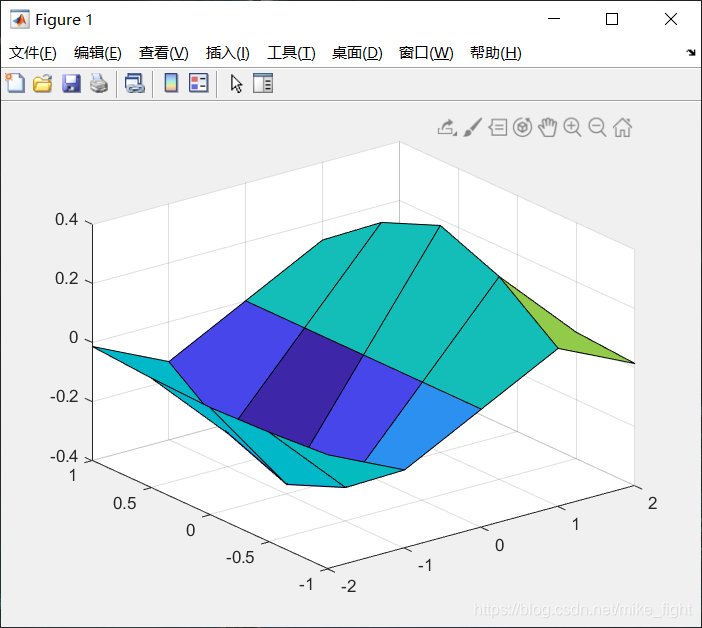
Task: Activate the Zoom In tool
Action: tap(572, 128)
